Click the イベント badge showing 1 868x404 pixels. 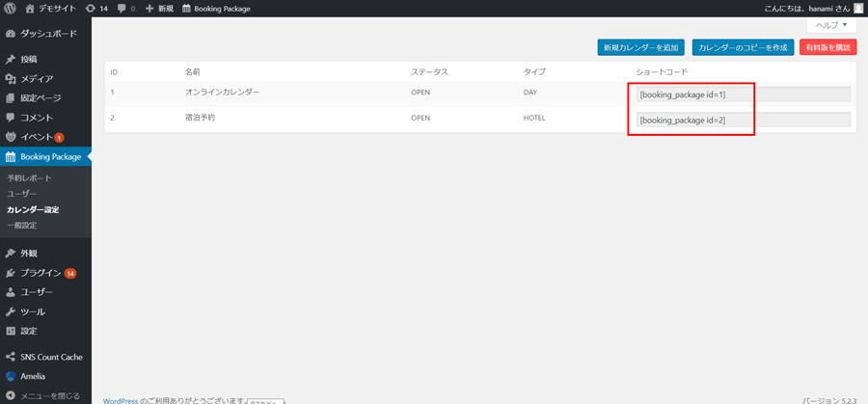(59, 137)
